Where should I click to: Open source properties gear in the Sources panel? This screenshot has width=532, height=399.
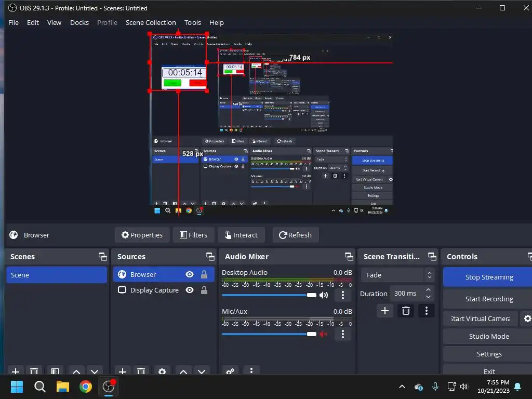pos(162,371)
